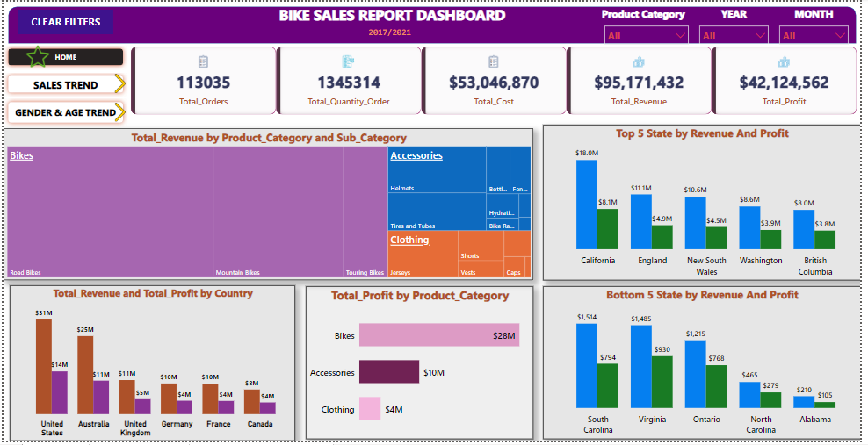
Task: Select the Bikes profit bar
Action: (438, 335)
